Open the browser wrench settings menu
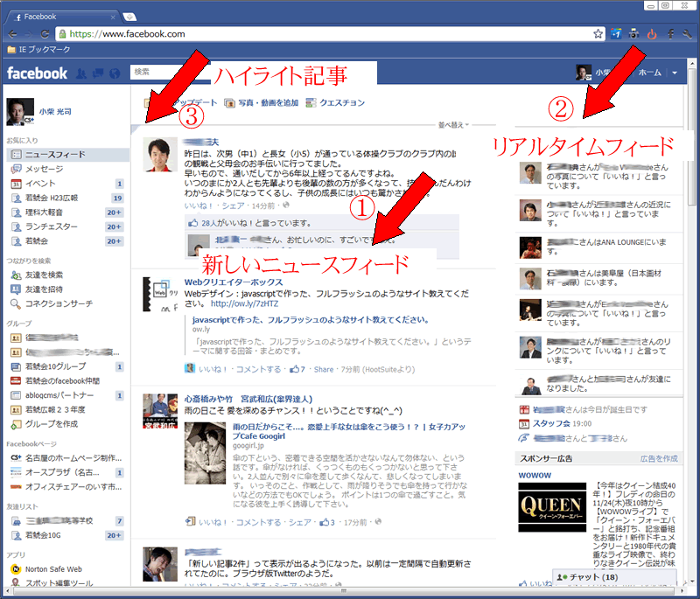The image size is (700, 599). [688, 34]
